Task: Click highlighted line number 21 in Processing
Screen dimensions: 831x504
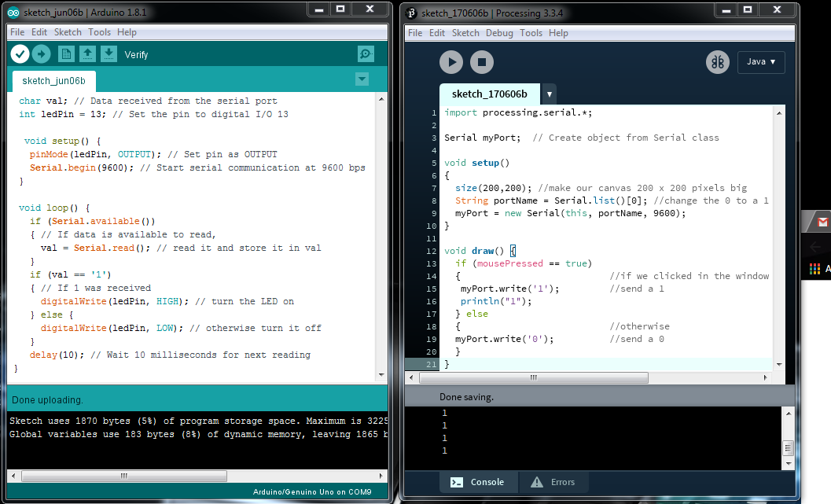Action: point(432,365)
